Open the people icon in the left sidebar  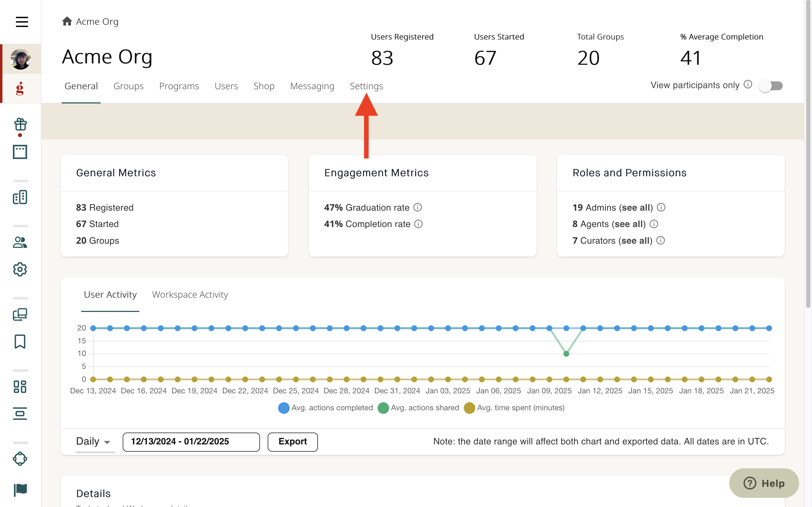[x=20, y=242]
